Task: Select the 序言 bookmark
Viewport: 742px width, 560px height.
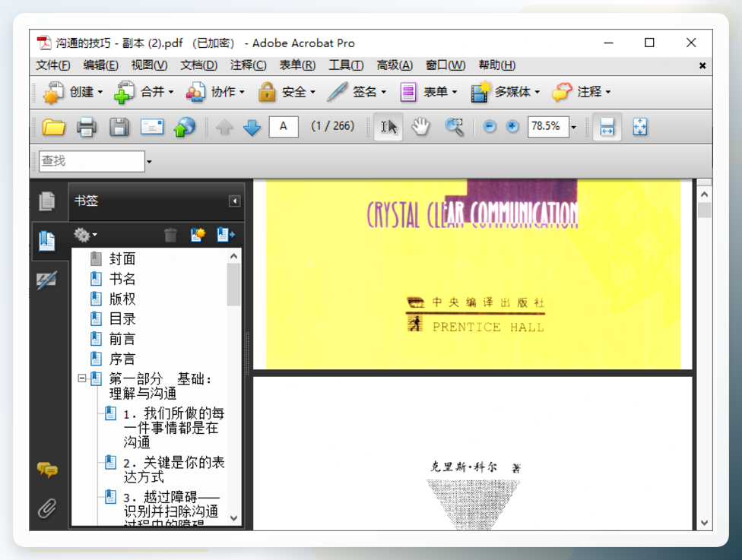Action: 122,359
